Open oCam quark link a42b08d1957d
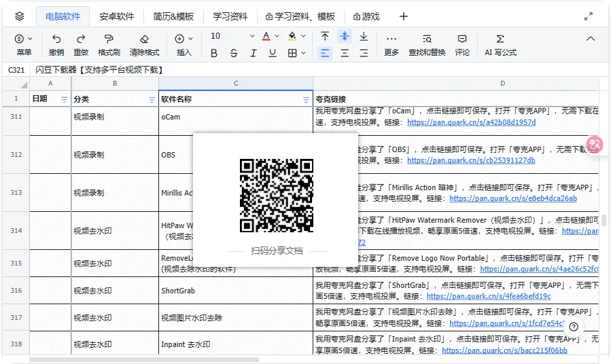Screen dimensions: 611x364 (472, 122)
